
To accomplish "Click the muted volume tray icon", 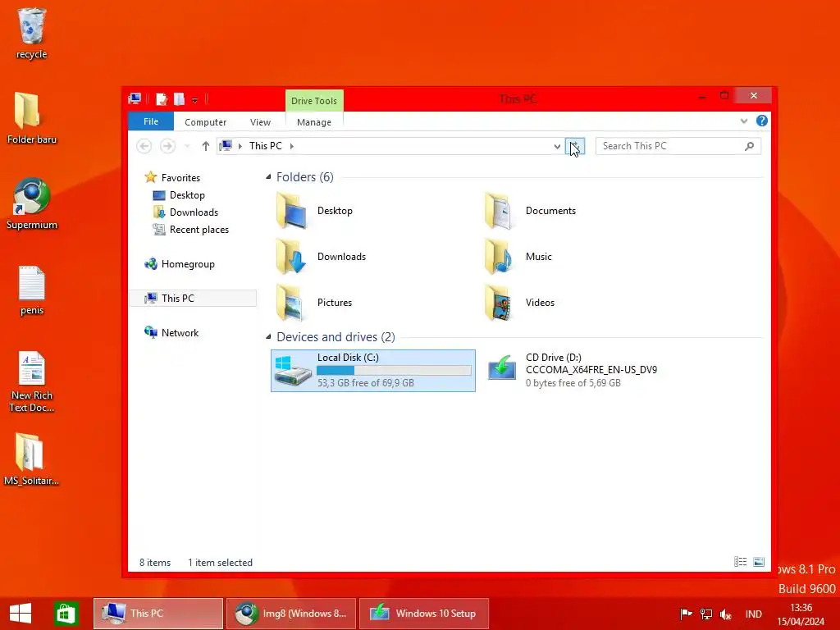I will [726, 614].
